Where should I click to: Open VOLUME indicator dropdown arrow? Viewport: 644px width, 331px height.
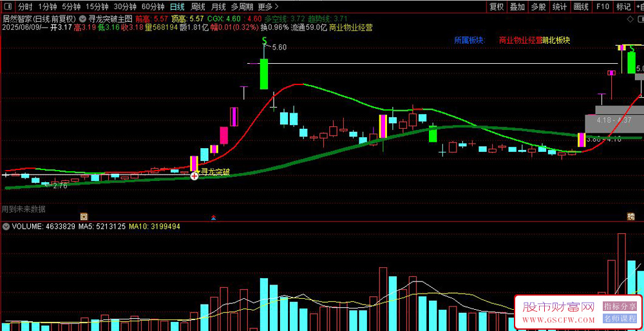tap(6, 226)
